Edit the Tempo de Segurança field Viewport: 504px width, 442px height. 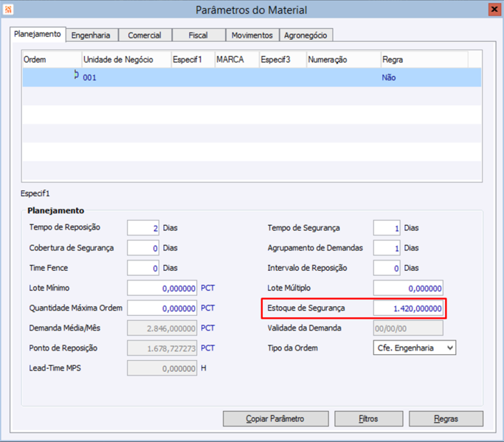click(387, 228)
